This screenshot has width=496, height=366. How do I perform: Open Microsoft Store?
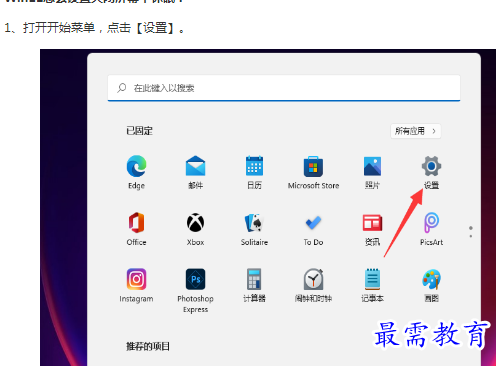coord(313,166)
